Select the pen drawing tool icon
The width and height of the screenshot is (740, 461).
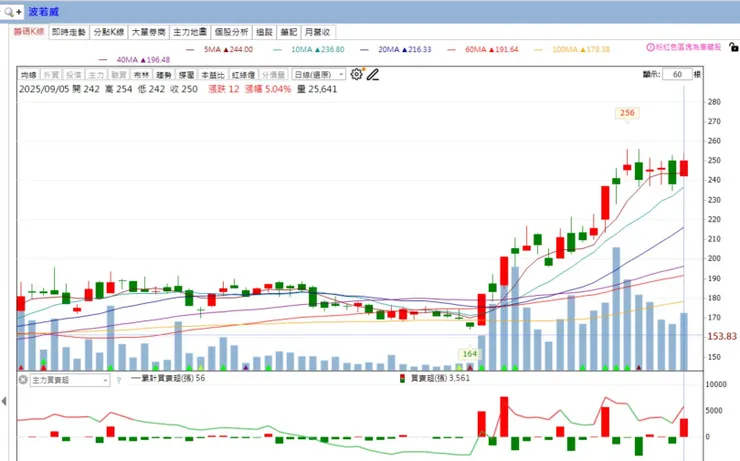click(x=373, y=75)
